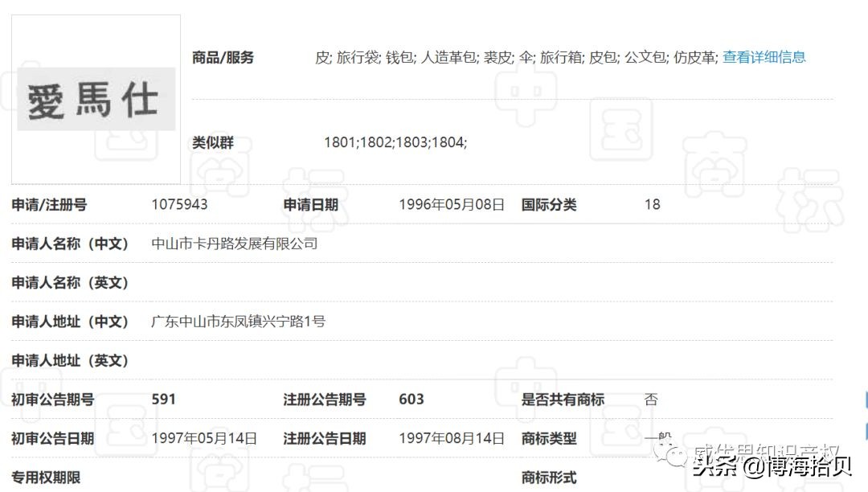Click the 类似群 label

pos(212,142)
